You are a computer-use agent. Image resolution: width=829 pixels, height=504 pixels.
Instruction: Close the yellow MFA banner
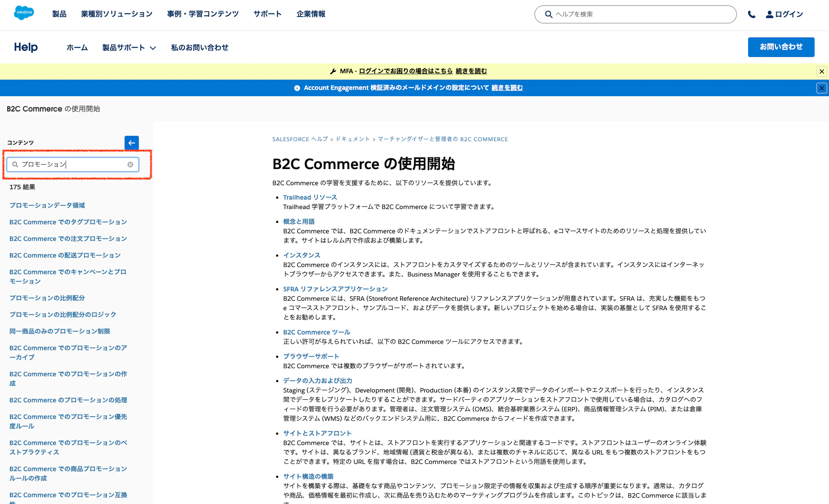click(x=821, y=71)
